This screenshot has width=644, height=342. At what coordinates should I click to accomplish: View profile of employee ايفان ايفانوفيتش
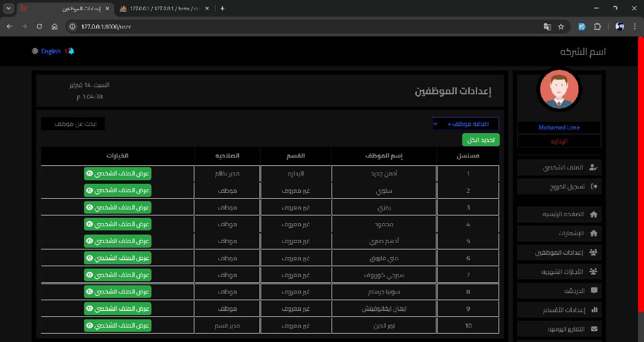click(x=117, y=309)
